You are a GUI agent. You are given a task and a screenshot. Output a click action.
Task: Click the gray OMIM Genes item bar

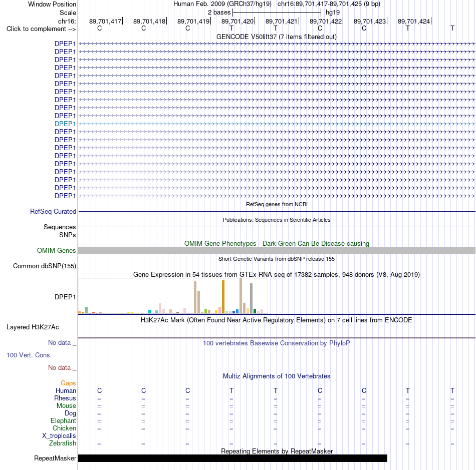pyautogui.click(x=277, y=250)
